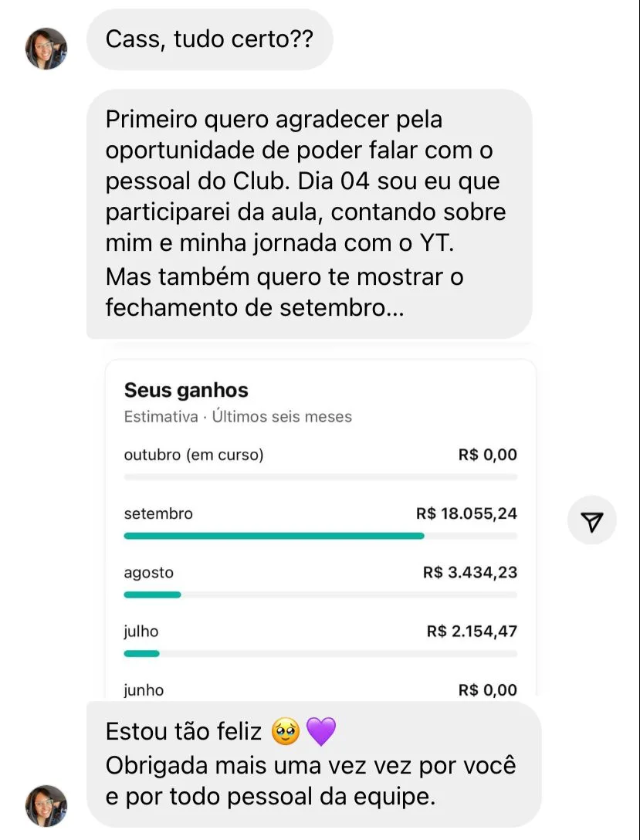This screenshot has height=840, width=640.
Task: Tap the julho earnings progress bar
Action: pos(141,653)
